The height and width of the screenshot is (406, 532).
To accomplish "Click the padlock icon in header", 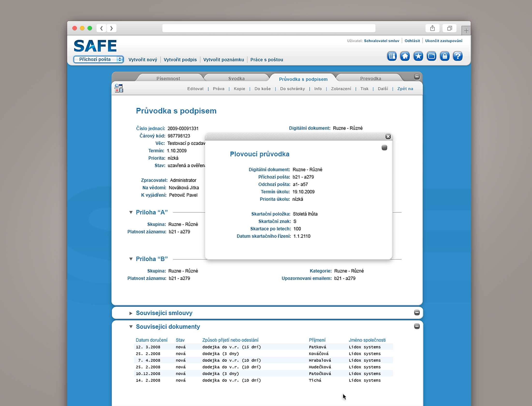I will point(445,56).
